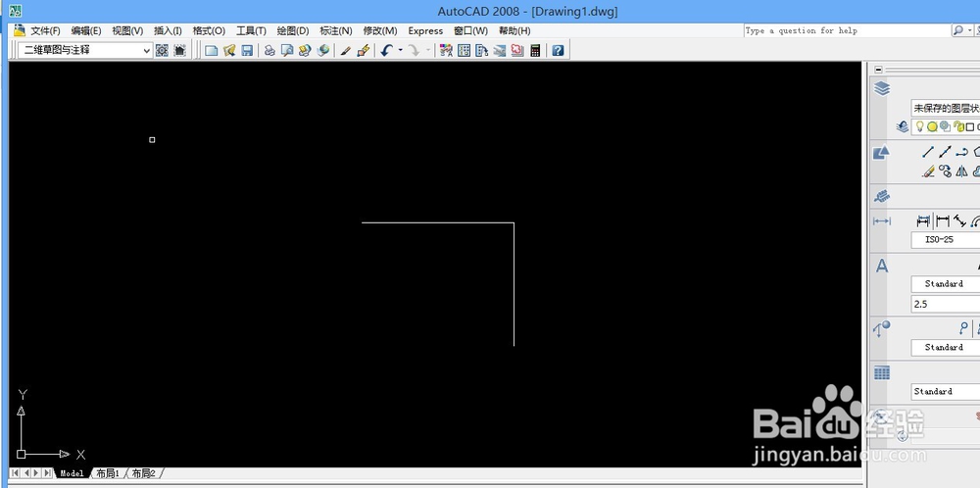The image size is (980, 488).
Task: Open the DesignCenter icon
Action: coord(464,51)
